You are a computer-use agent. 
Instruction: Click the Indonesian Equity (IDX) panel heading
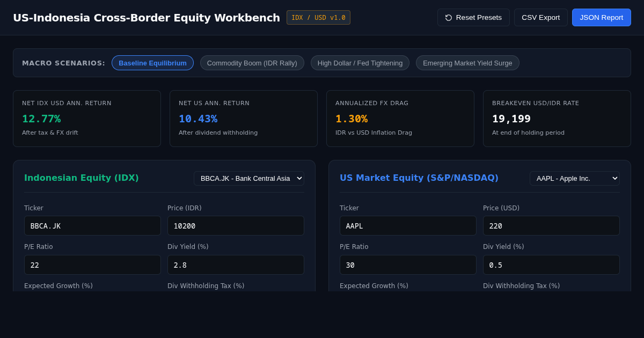pyautogui.click(x=82, y=178)
